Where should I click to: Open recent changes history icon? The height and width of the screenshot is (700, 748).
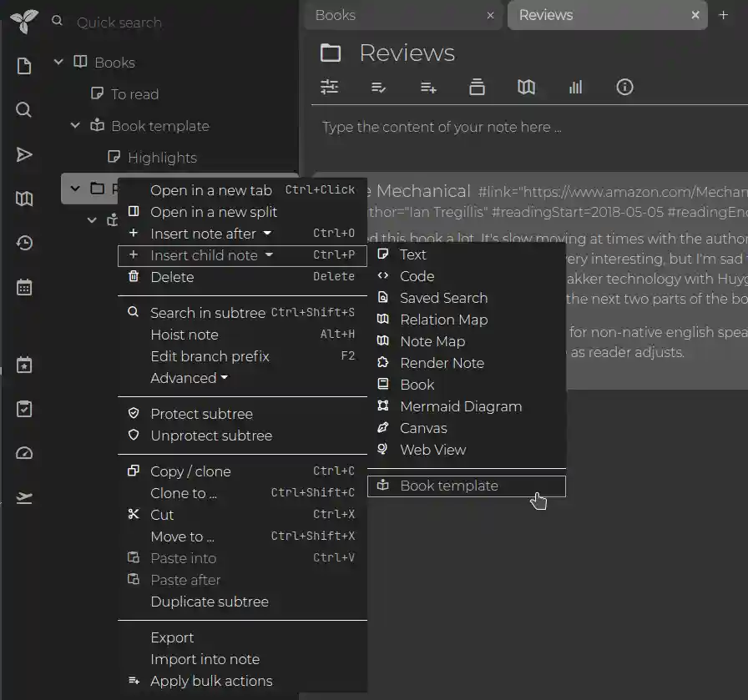point(24,243)
